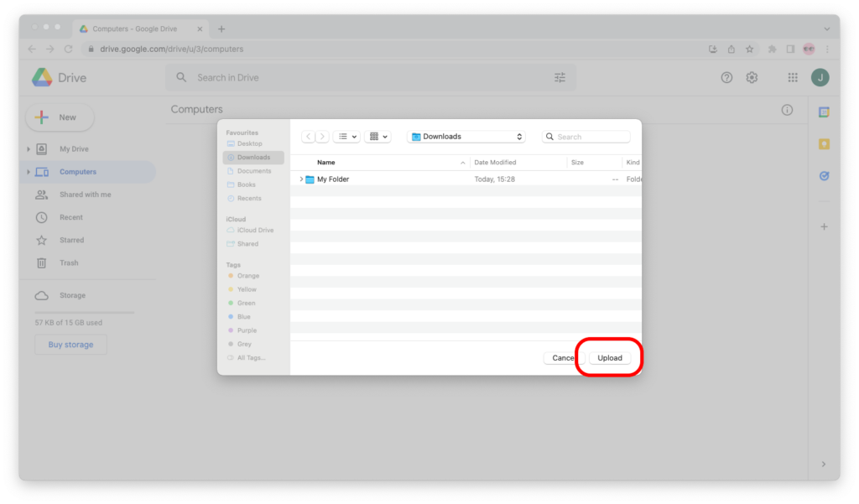The width and height of the screenshot is (859, 504).
Task: Show details info icon in Drive
Action: 787,110
